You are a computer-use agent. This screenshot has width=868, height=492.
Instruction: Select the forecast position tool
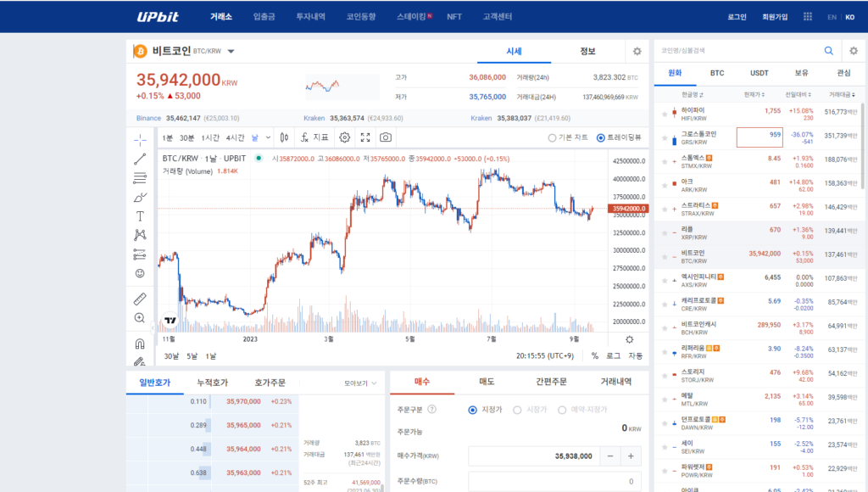coord(140,254)
